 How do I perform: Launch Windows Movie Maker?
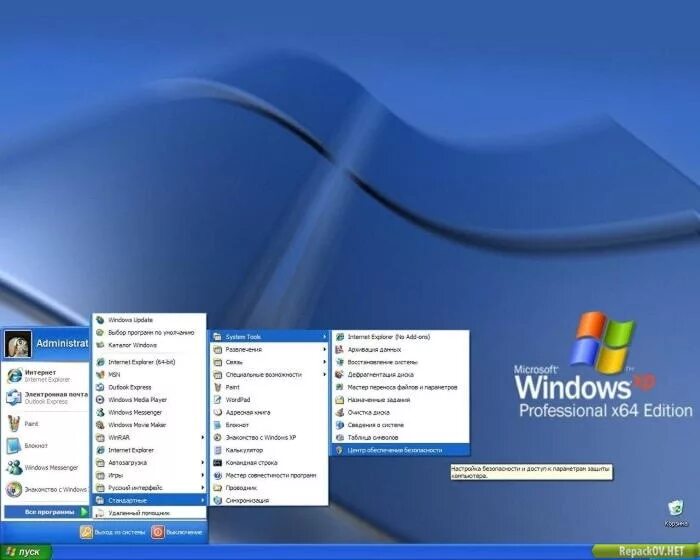pyautogui.click(x=149, y=425)
